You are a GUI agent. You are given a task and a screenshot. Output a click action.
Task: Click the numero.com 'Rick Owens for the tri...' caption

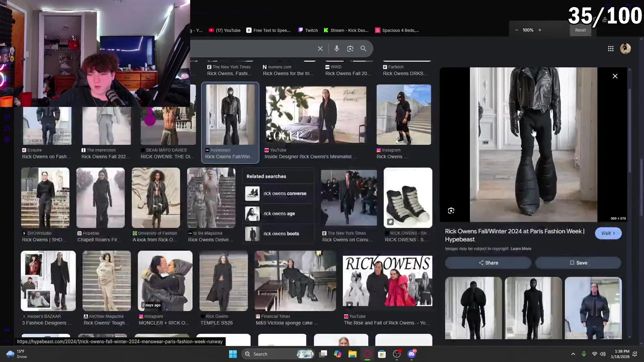coord(289,73)
